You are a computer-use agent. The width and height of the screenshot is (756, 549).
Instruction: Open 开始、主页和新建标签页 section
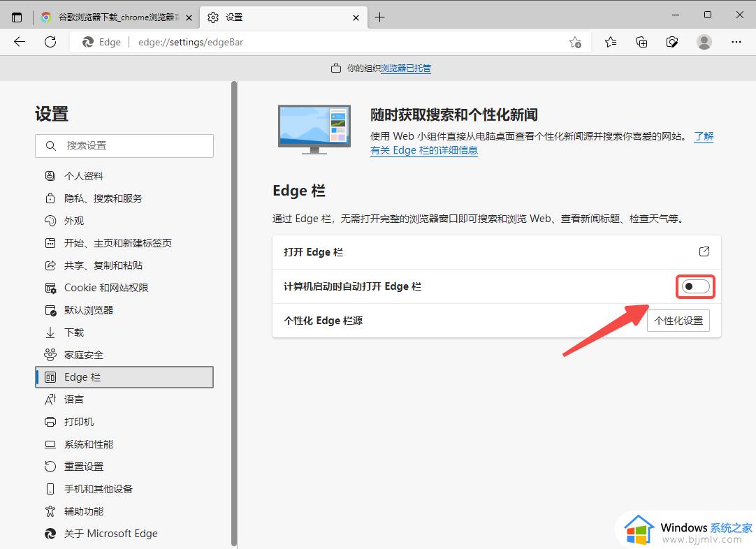point(124,243)
